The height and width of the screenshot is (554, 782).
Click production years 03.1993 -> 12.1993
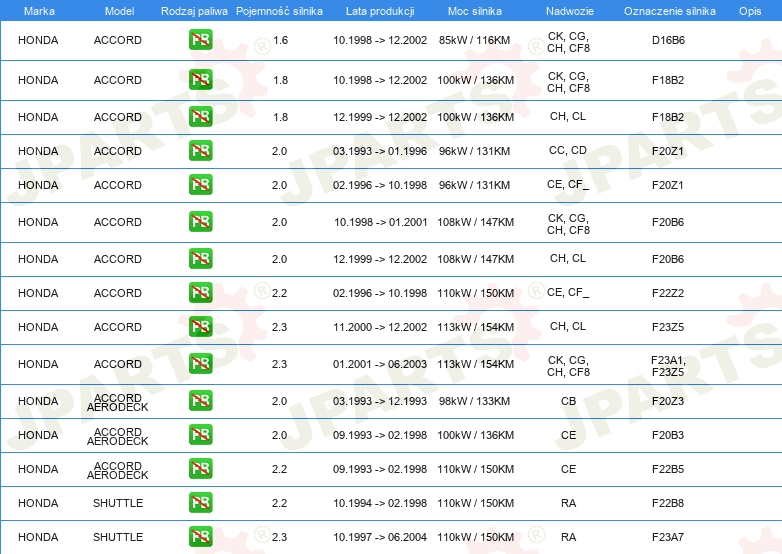380,401
